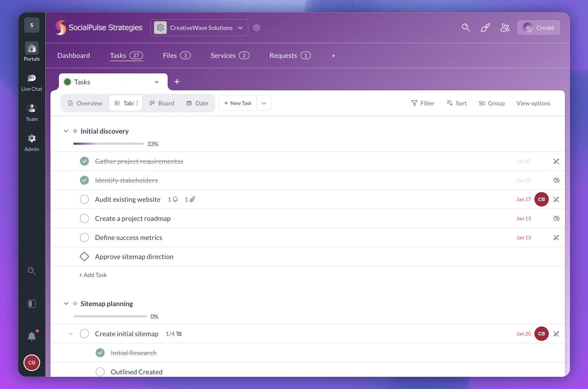Toggle the sidebar panel layout icon

click(x=31, y=304)
